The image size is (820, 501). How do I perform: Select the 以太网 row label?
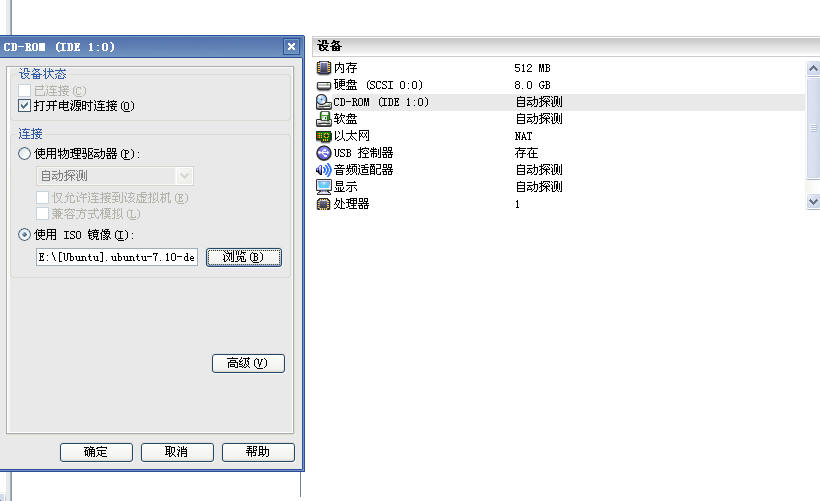[351, 136]
